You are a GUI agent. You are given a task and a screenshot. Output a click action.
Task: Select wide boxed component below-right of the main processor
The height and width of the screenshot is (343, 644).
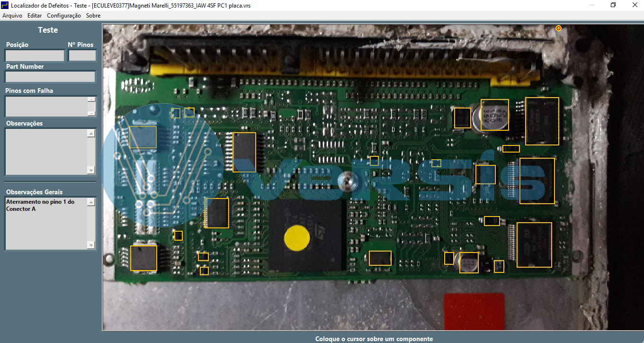[380, 258]
